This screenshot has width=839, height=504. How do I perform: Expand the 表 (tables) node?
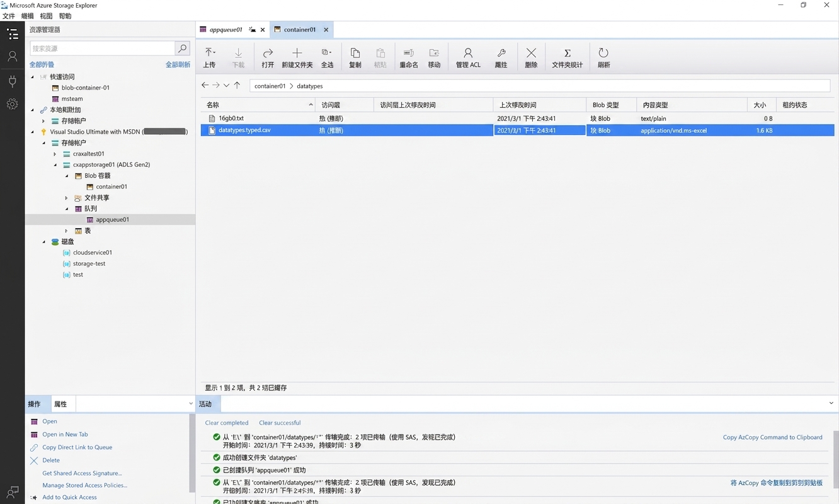(66, 231)
